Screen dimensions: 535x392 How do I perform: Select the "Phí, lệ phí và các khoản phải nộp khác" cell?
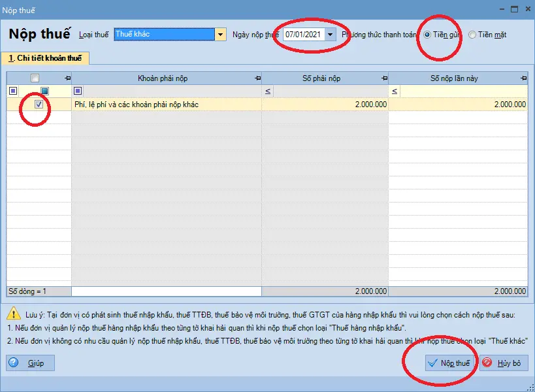tap(167, 105)
